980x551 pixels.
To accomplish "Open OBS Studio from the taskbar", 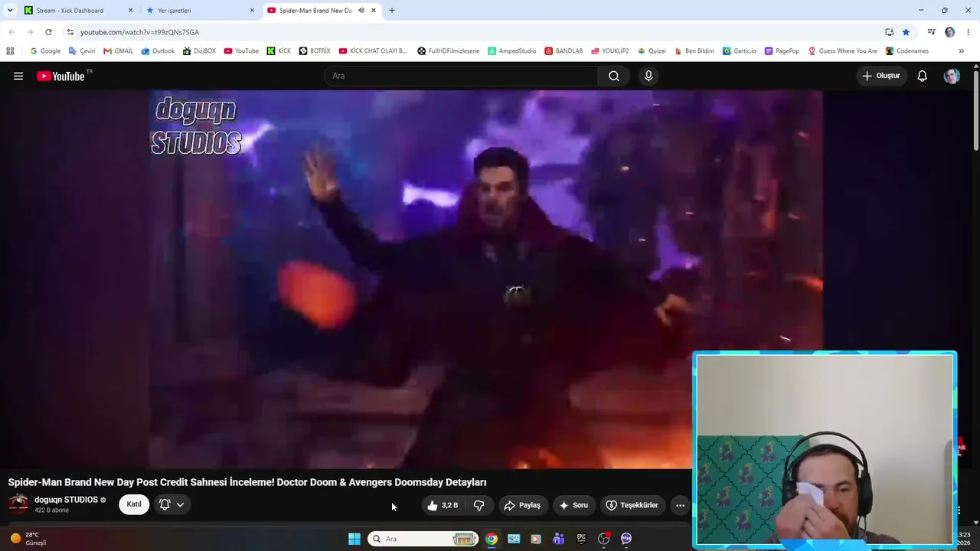I will click(x=604, y=539).
